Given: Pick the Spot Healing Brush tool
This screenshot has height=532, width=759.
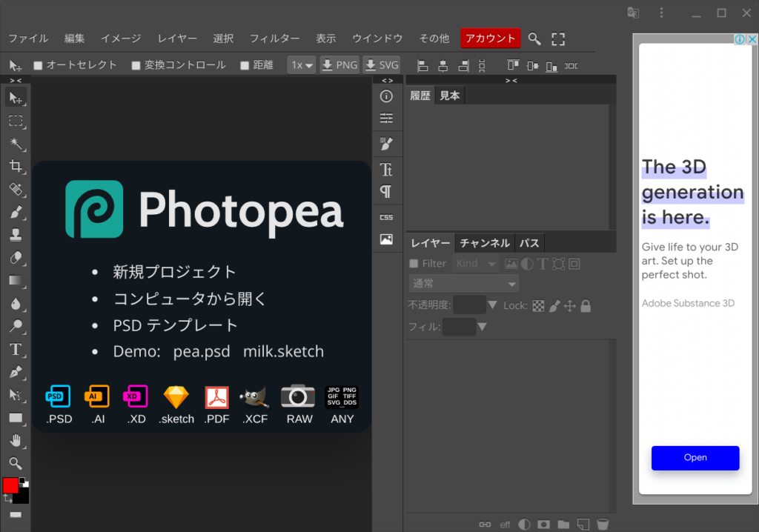Looking at the screenshot, I should click(x=16, y=189).
